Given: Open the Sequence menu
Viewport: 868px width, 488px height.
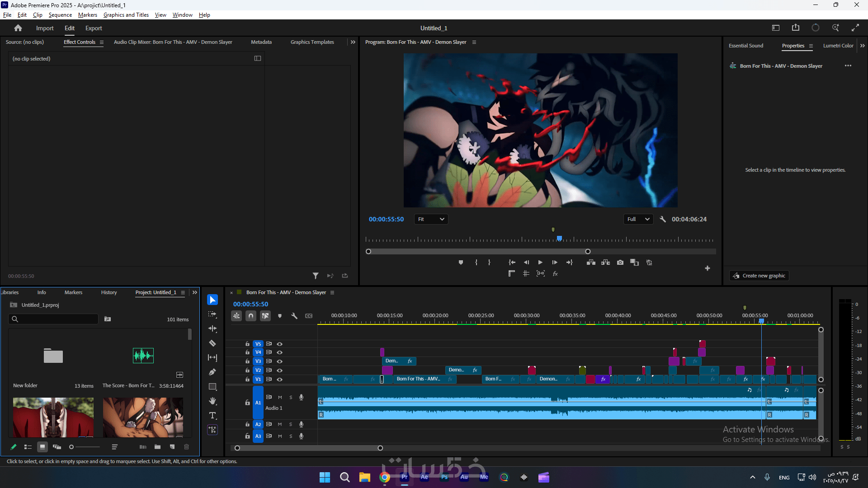Looking at the screenshot, I should coord(60,15).
